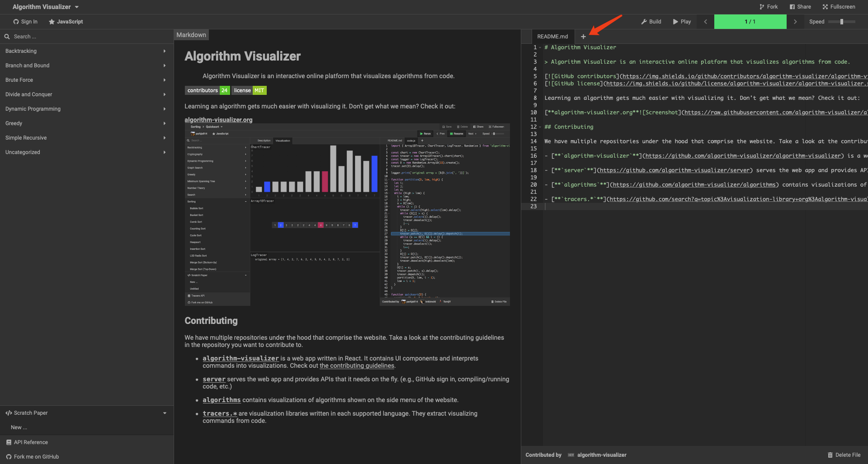The height and width of the screenshot is (464, 868).
Task: Click the Fork button
Action: pos(769,7)
